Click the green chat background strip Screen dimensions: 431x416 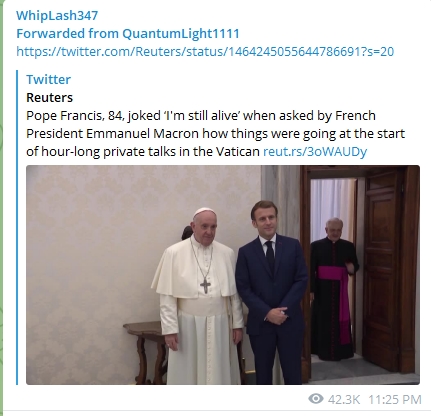click(x=1, y=208)
